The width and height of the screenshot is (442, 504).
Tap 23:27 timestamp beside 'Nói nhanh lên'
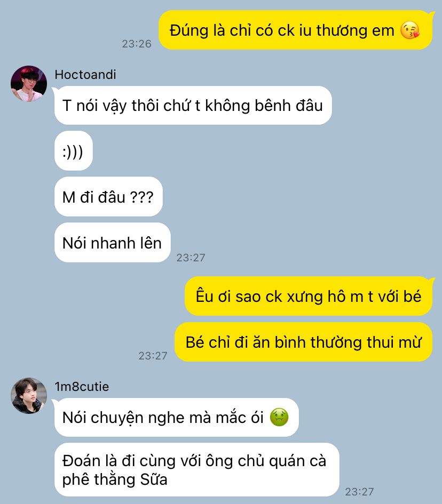coord(191,258)
